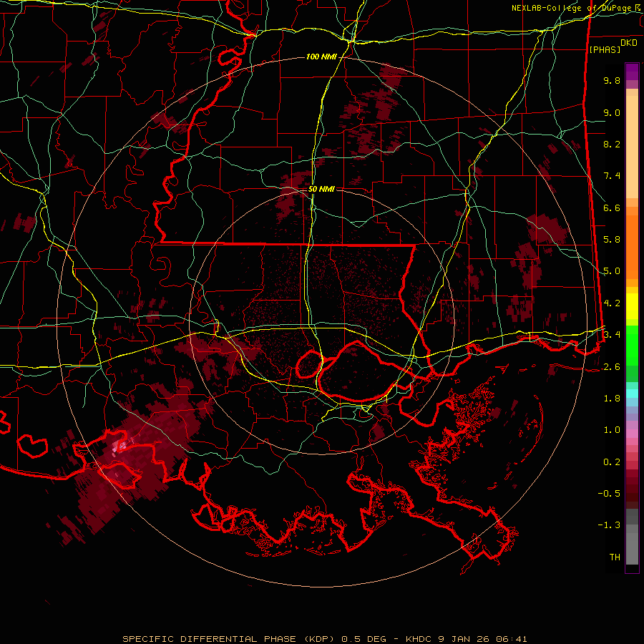Click the 9.8 value on the scale
The width and height of the screenshot is (644, 644).
(x=612, y=80)
